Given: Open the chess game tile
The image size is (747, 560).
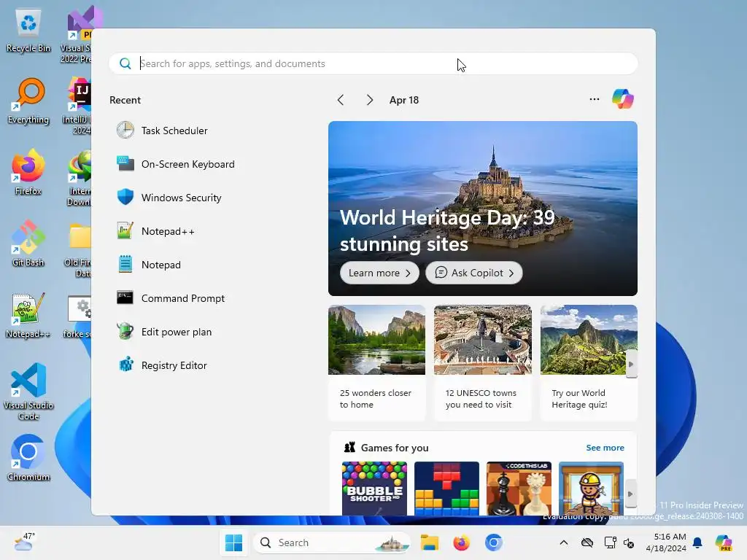Looking at the screenshot, I should (519, 488).
